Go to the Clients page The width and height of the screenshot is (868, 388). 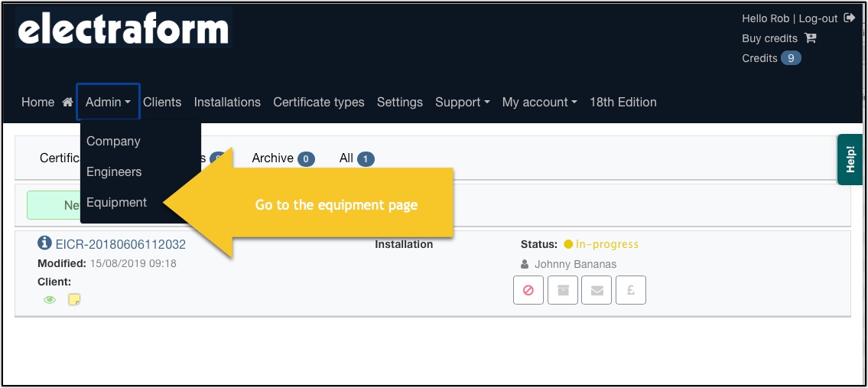click(162, 102)
